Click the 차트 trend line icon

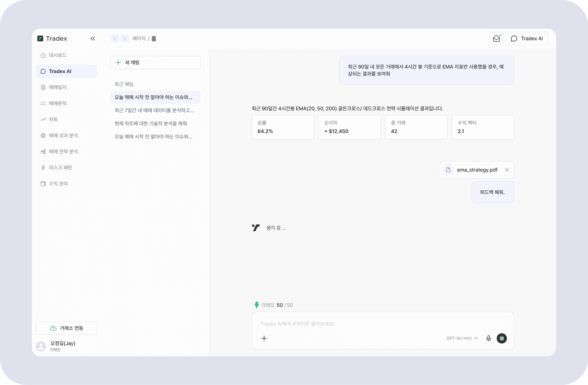pyautogui.click(x=43, y=119)
